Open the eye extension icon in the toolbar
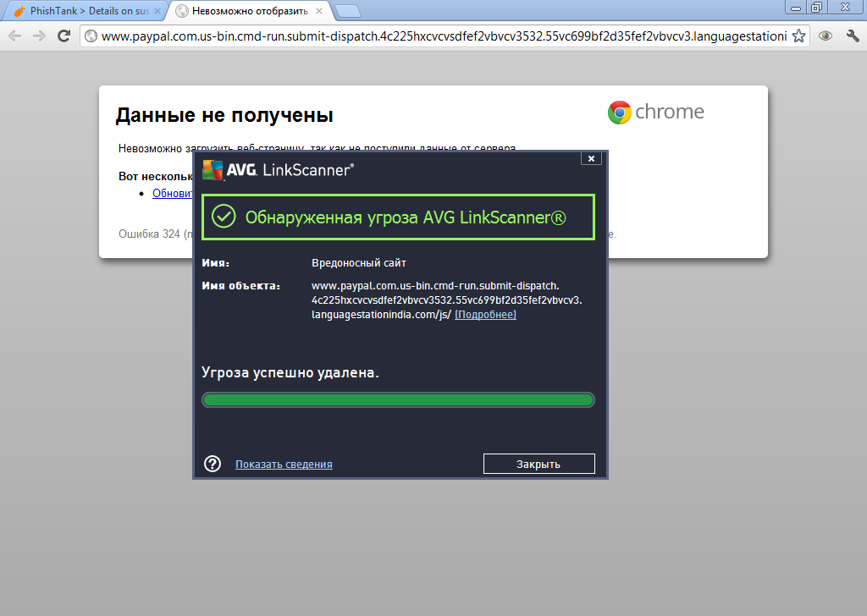Screen dimensions: 867x616 point(826,36)
